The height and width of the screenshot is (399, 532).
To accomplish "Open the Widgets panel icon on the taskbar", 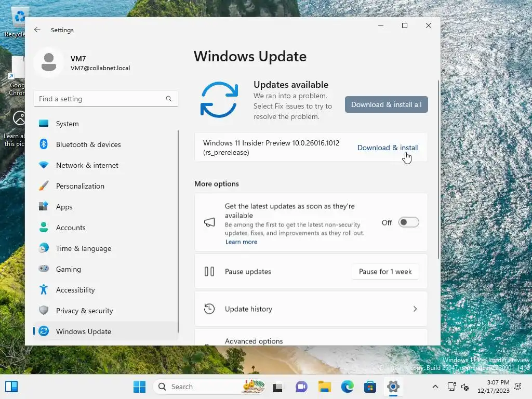I will [x=11, y=387].
